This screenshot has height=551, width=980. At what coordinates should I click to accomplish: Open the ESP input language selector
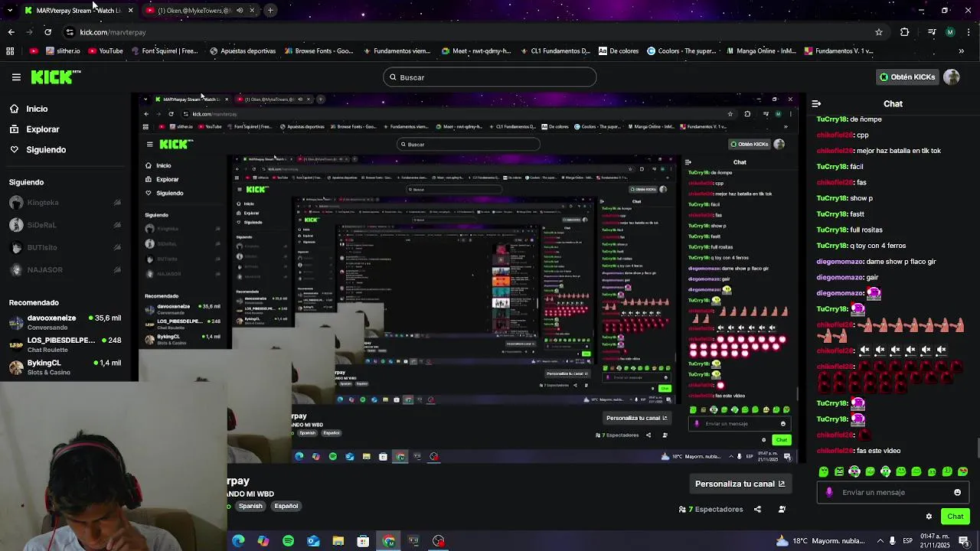click(x=908, y=541)
